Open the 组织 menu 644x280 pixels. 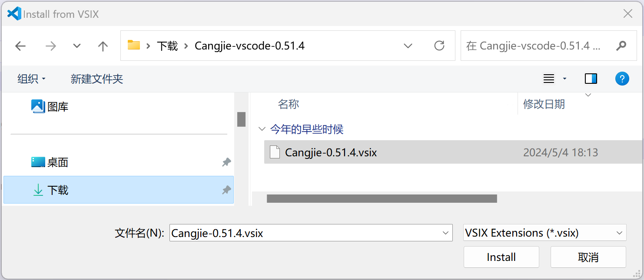pos(31,79)
